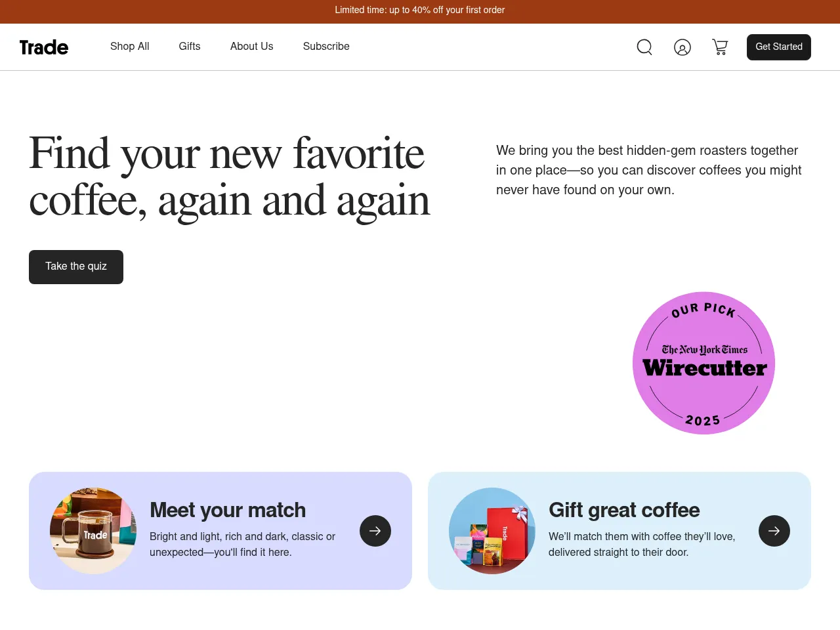Click the Meet your match heading link

click(x=228, y=510)
